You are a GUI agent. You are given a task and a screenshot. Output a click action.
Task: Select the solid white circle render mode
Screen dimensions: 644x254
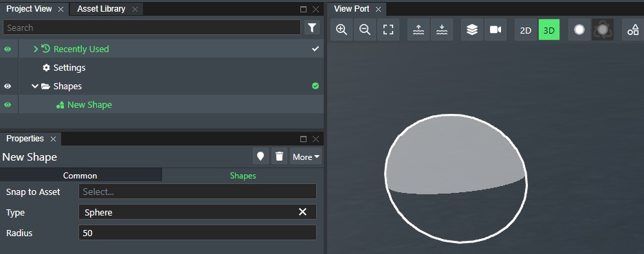point(579,30)
